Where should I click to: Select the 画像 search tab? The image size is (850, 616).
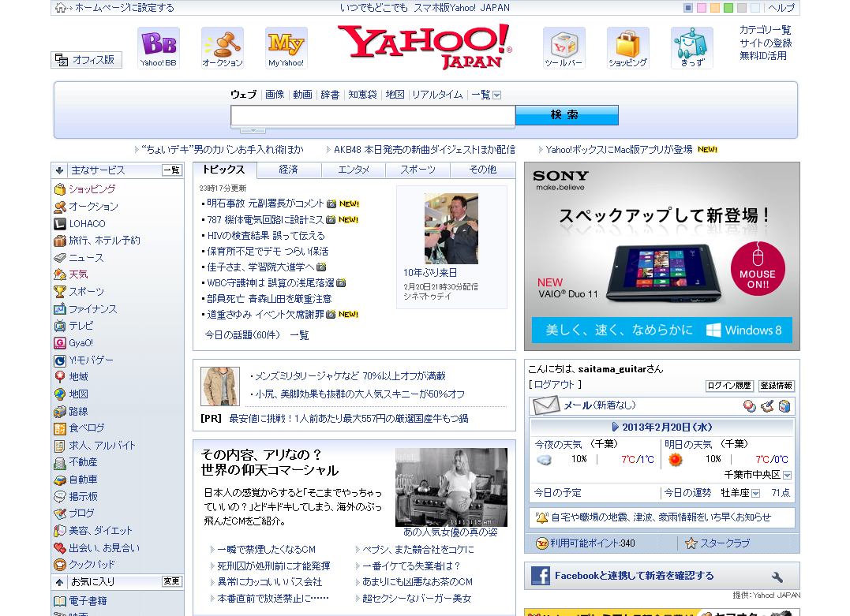275,95
